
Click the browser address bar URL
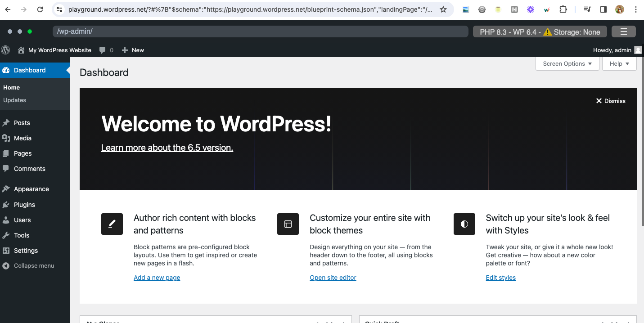[x=250, y=9]
